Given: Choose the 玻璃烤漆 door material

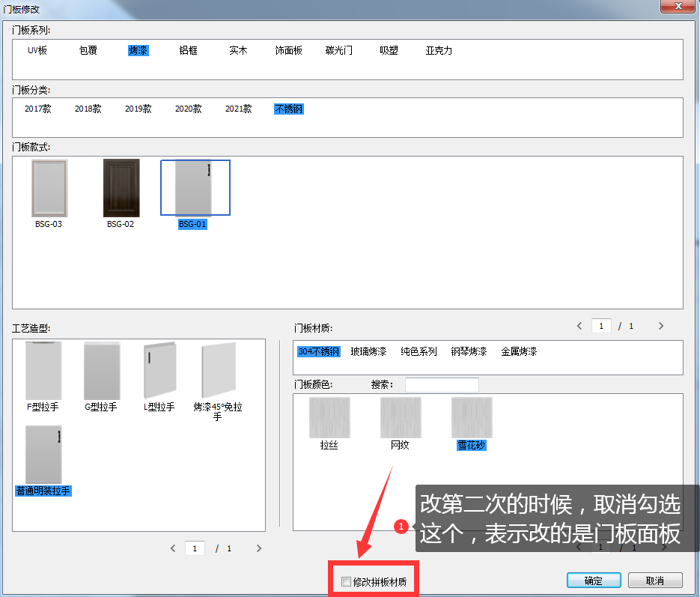Looking at the screenshot, I should [x=368, y=352].
